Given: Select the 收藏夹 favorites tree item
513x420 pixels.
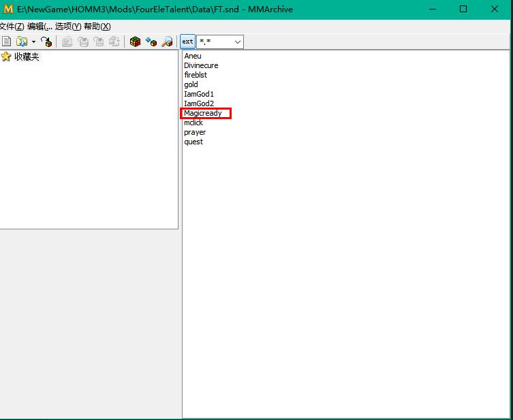Looking at the screenshot, I should pyautogui.click(x=27, y=57).
